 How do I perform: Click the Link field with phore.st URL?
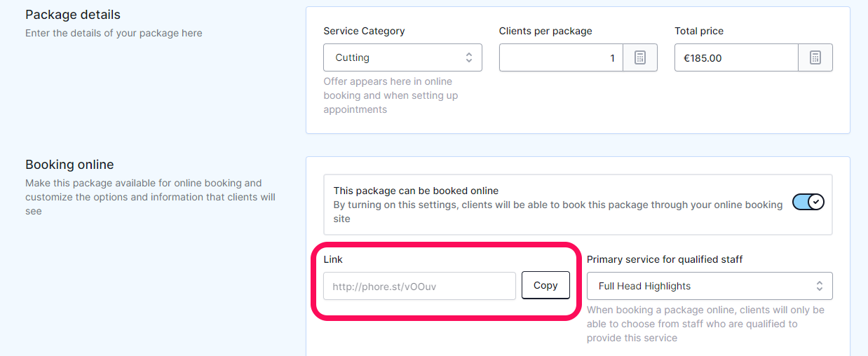click(419, 286)
